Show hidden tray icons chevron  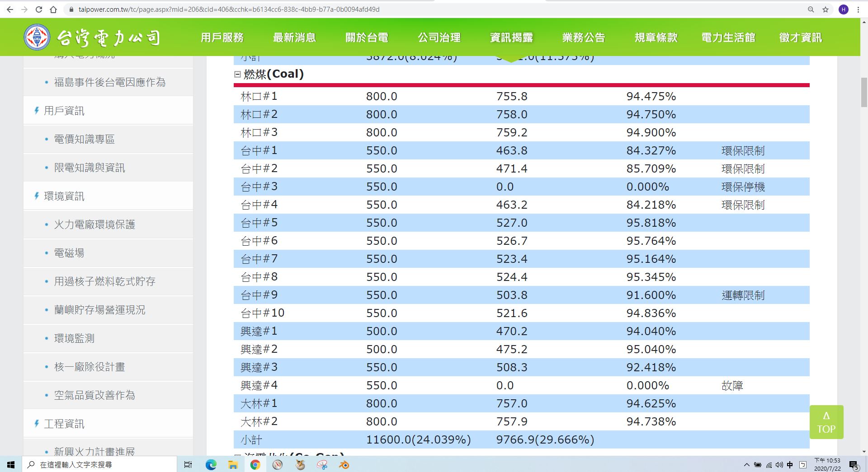[x=746, y=465]
